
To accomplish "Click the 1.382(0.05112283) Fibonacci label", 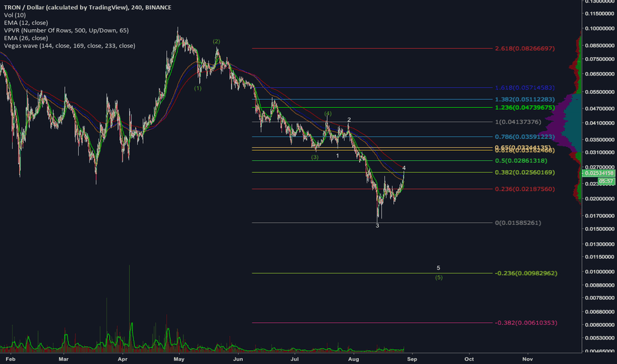I will coord(525,99).
